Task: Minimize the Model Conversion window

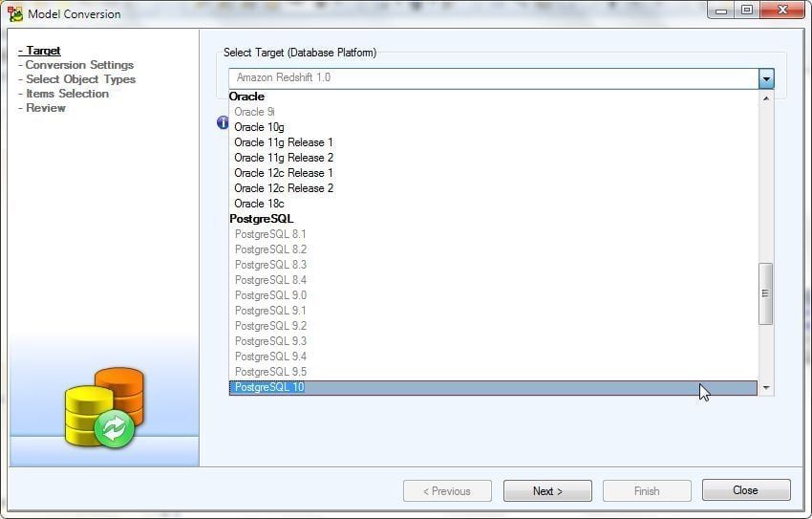Action: 721,10
